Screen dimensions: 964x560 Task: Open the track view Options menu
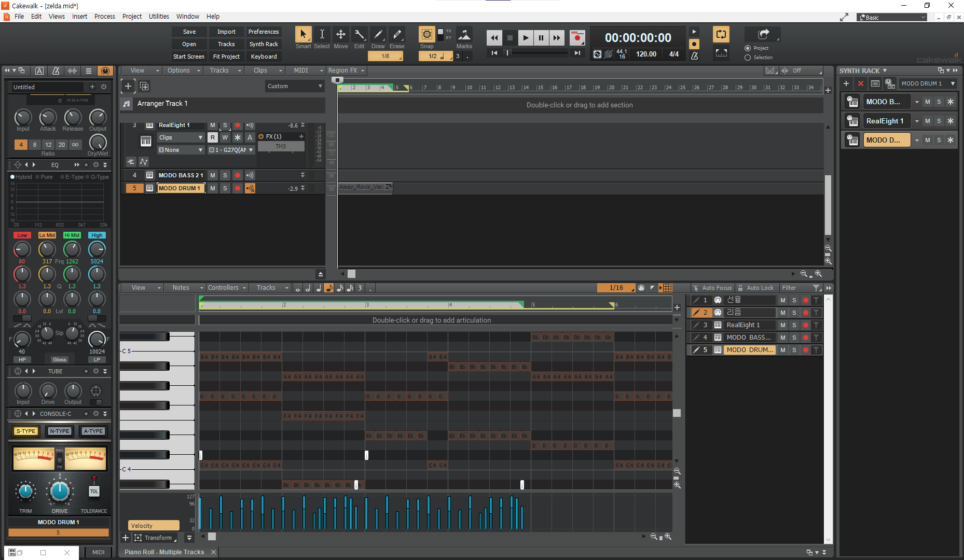pos(183,71)
